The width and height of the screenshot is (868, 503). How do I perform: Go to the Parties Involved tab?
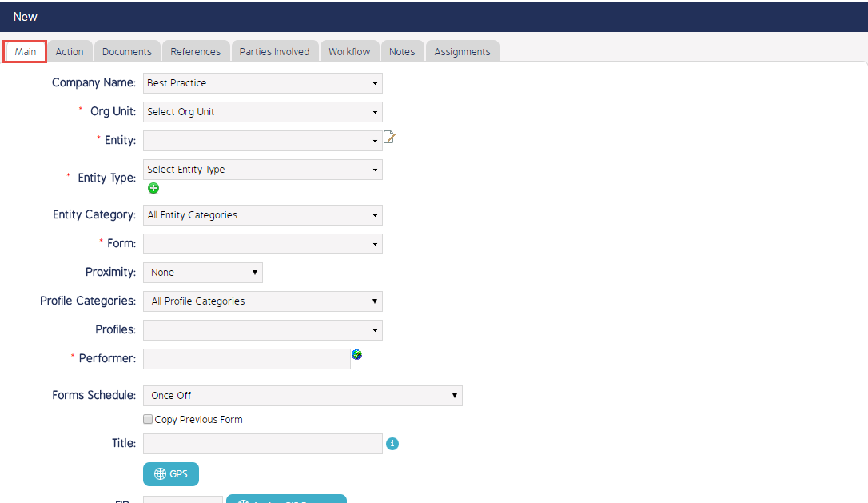[274, 51]
